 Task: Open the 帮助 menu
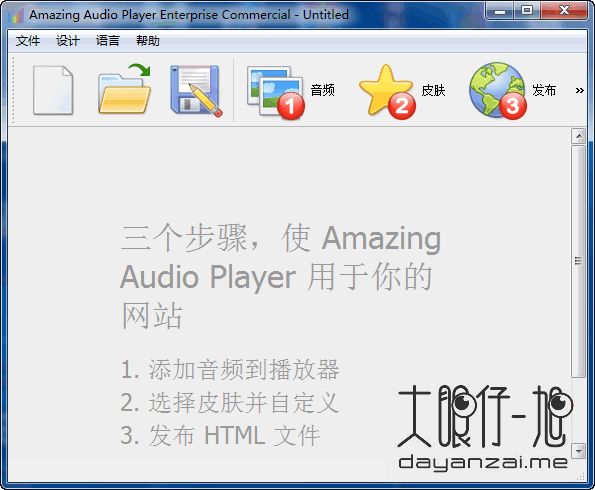[x=148, y=40]
